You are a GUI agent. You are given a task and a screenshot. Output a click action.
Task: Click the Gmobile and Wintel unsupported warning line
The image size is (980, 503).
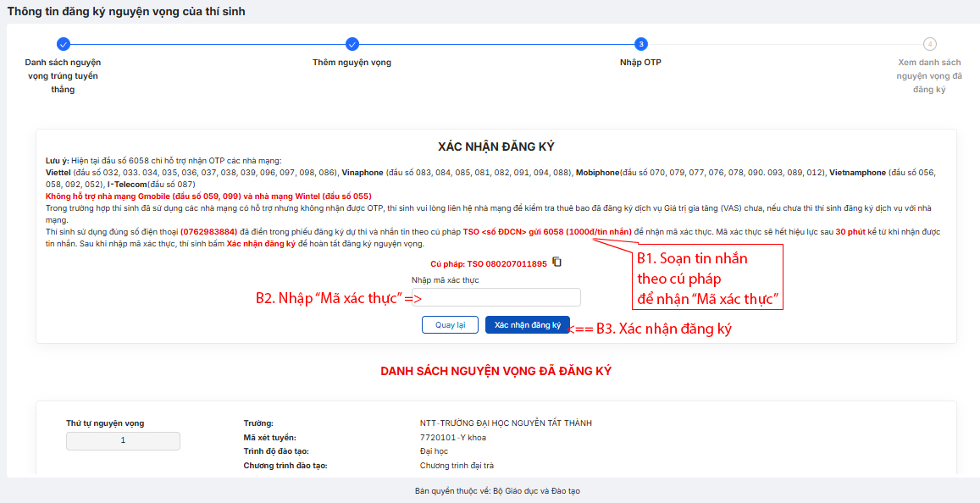[x=208, y=196]
